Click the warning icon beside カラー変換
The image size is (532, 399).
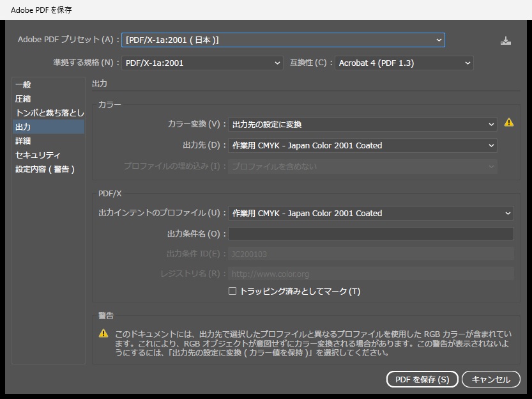[x=508, y=122]
